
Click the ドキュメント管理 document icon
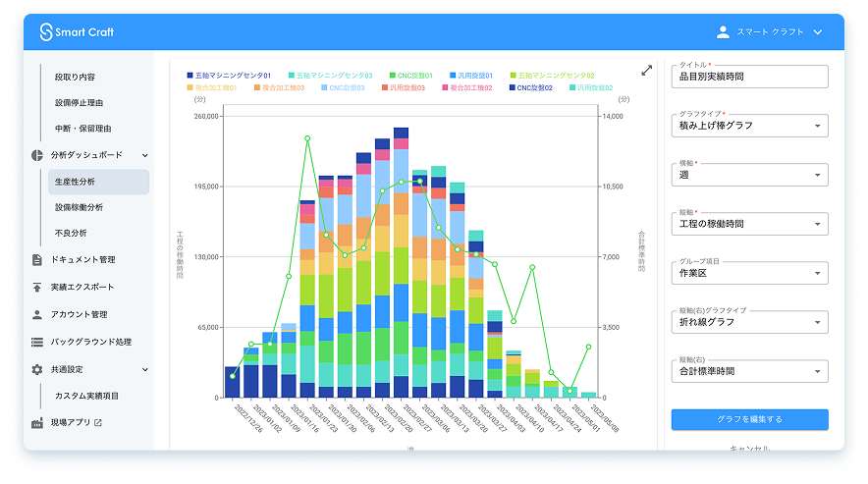tap(37, 260)
